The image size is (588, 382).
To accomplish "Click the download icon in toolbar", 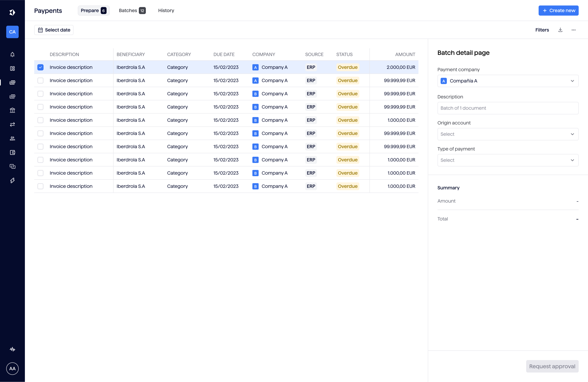I will (x=560, y=30).
